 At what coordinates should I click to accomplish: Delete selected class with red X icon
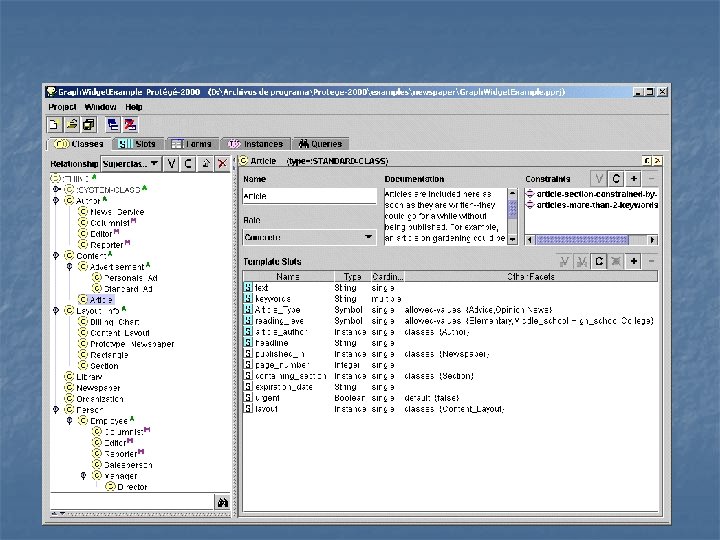221,163
